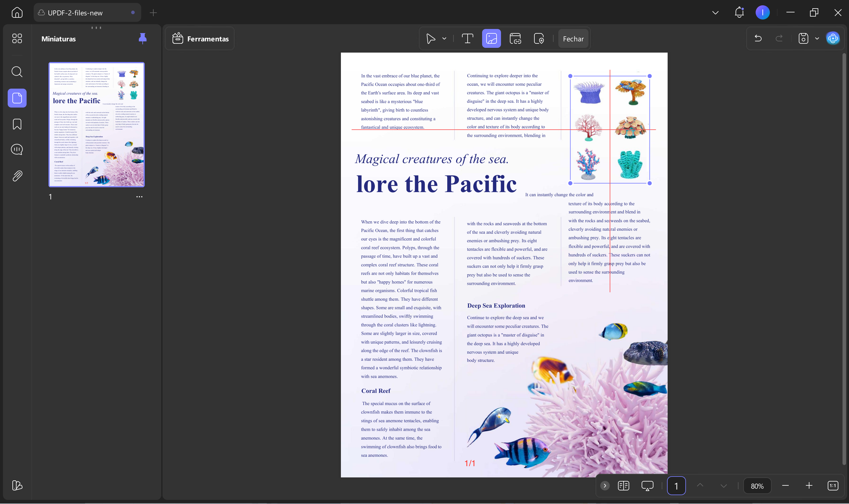This screenshot has width=849, height=504.
Task: Open the Ferramentas tools menu
Action: pos(200,39)
